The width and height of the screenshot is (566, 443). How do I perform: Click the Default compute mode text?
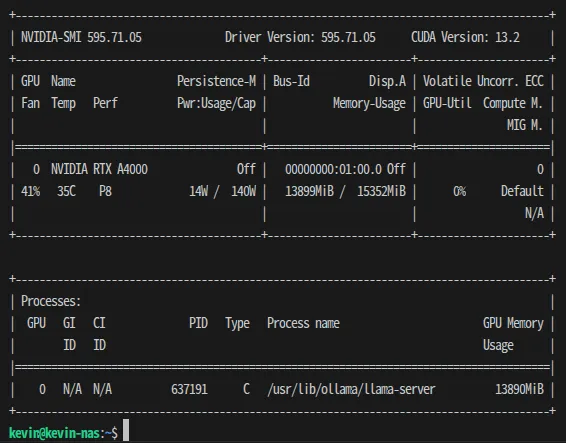click(522, 191)
